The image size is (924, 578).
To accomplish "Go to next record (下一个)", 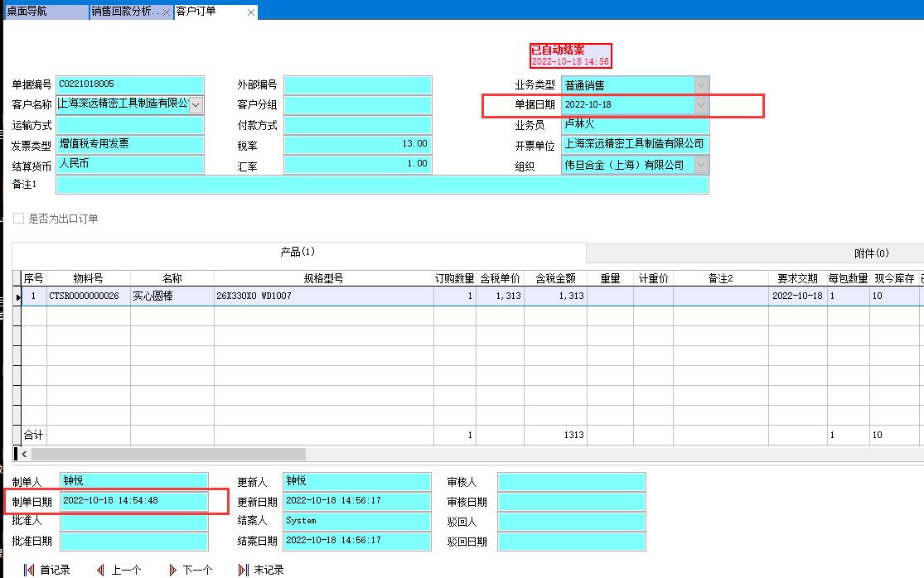I will pyautogui.click(x=190, y=570).
